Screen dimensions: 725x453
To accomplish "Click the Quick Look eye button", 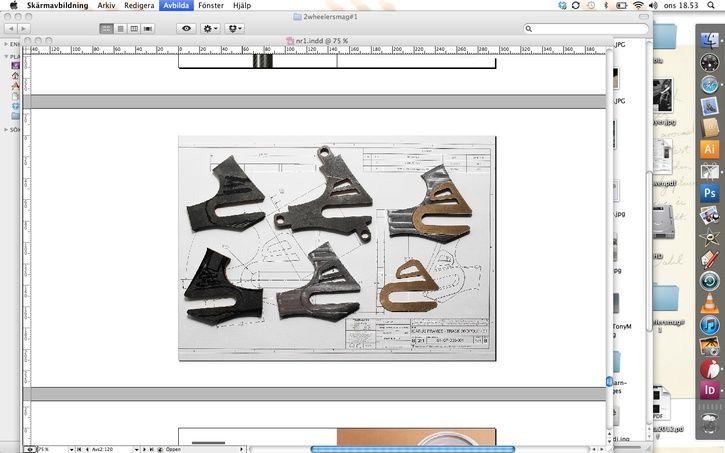I will tap(186, 29).
